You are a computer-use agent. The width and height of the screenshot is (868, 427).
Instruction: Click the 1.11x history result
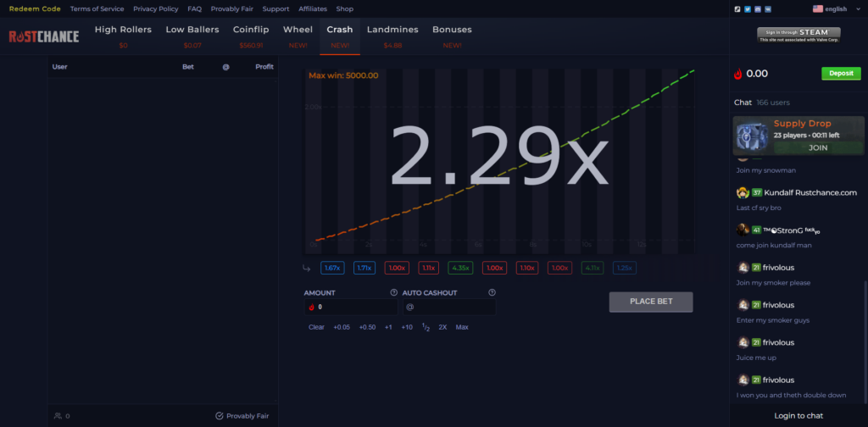428,268
